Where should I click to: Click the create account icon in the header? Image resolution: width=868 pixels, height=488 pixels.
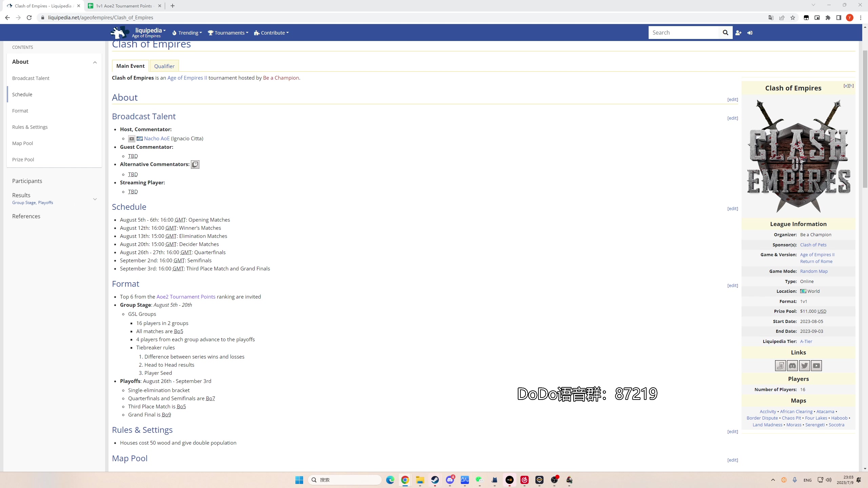pyautogui.click(x=738, y=33)
